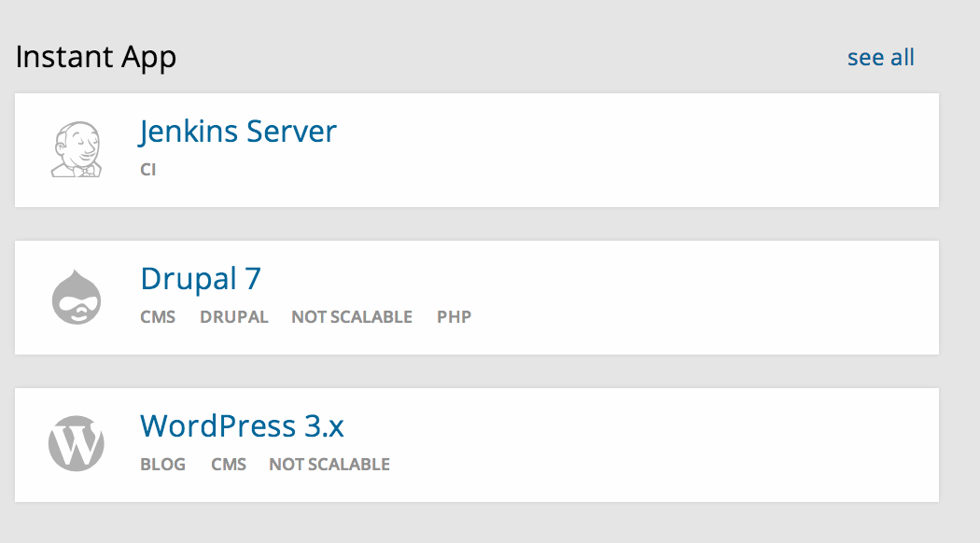The width and height of the screenshot is (980, 543).
Task: Open the Jenkins Server instant app
Action: click(238, 132)
